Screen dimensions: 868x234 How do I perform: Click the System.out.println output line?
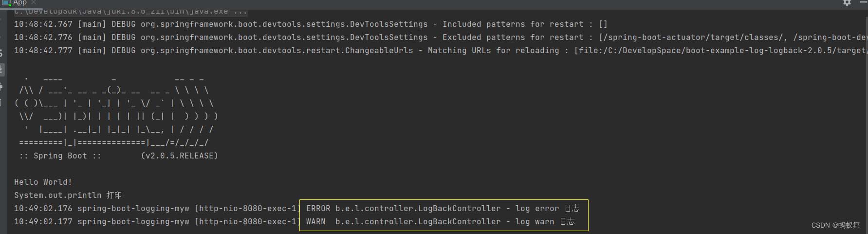[68, 195]
